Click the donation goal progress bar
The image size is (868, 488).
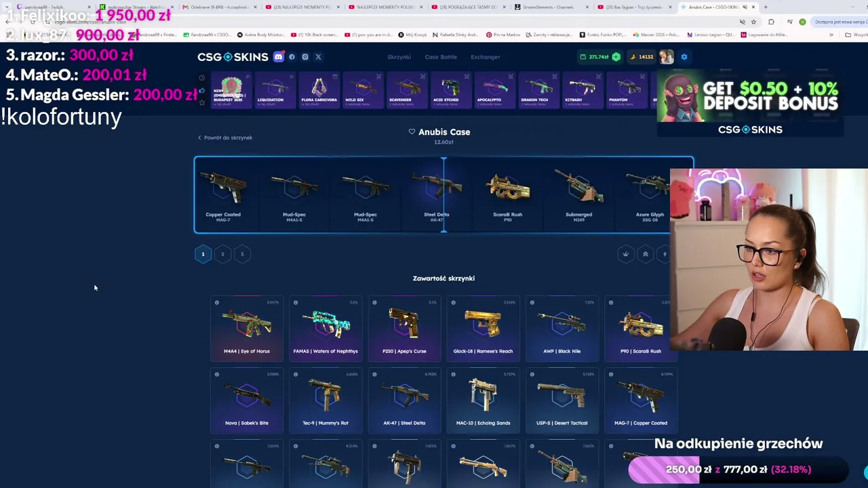738,469
